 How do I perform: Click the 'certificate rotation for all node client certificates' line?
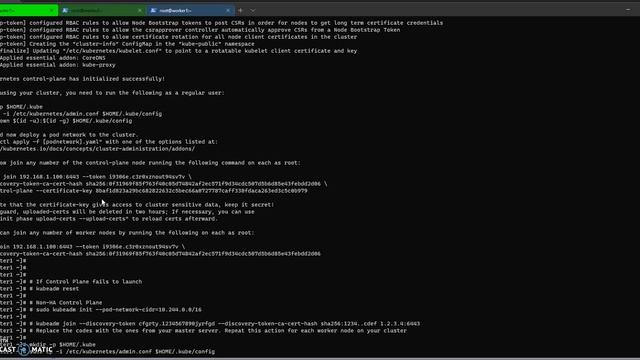tap(179, 37)
